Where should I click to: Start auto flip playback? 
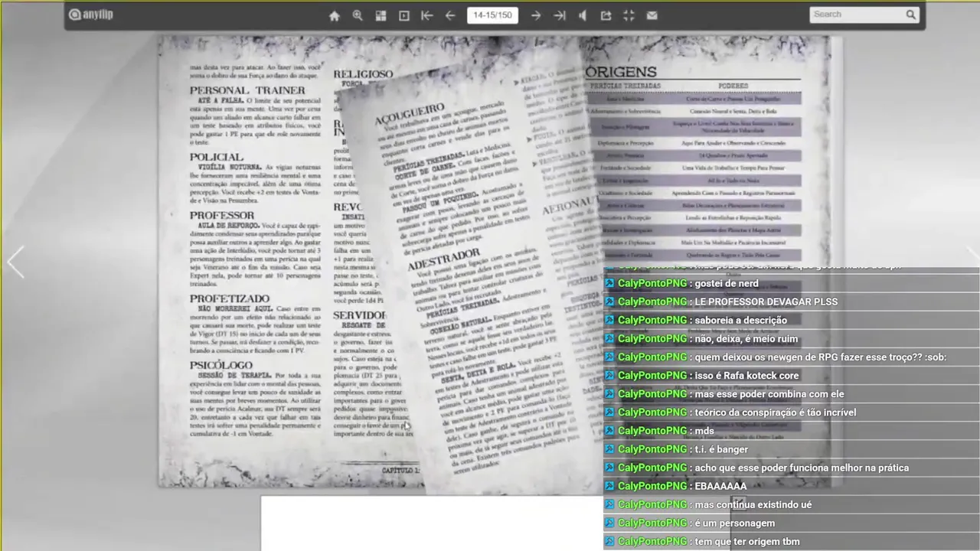pyautogui.click(x=404, y=15)
